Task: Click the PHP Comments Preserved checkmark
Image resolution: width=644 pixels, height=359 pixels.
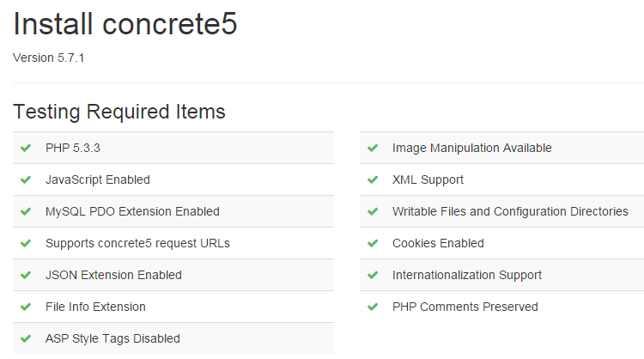Action: [373, 307]
